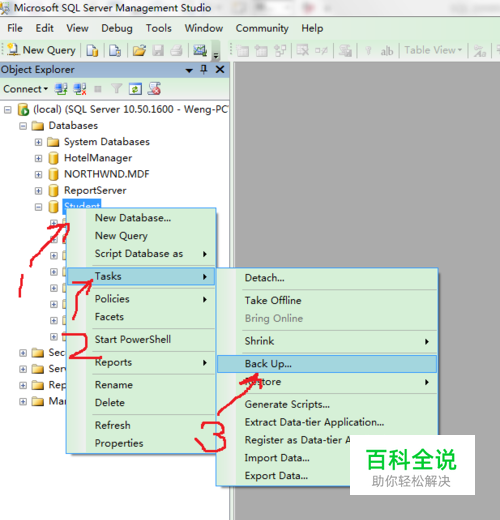
Task: Open the Community menu
Action: [262, 28]
